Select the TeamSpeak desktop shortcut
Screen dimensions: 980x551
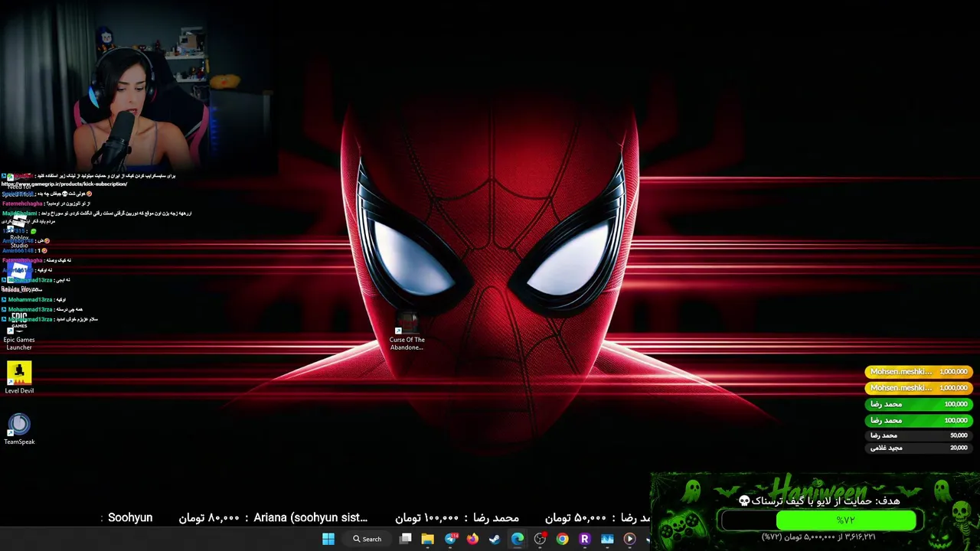click(19, 429)
